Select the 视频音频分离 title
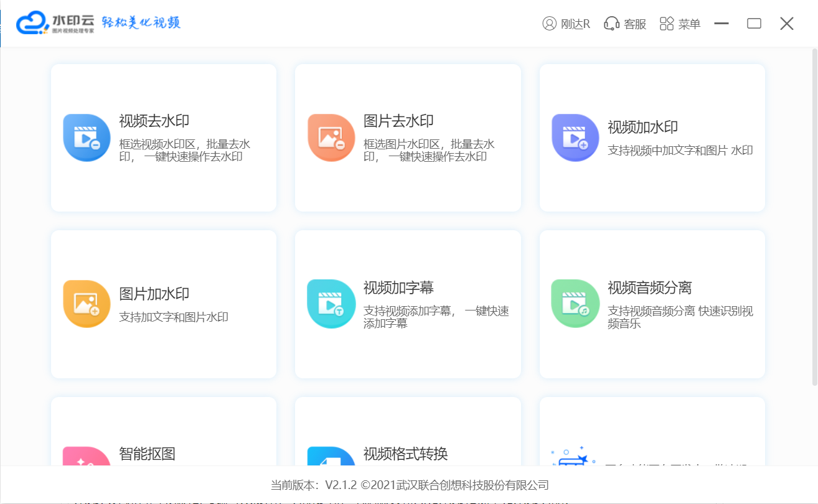This screenshot has height=504, width=818. point(650,288)
